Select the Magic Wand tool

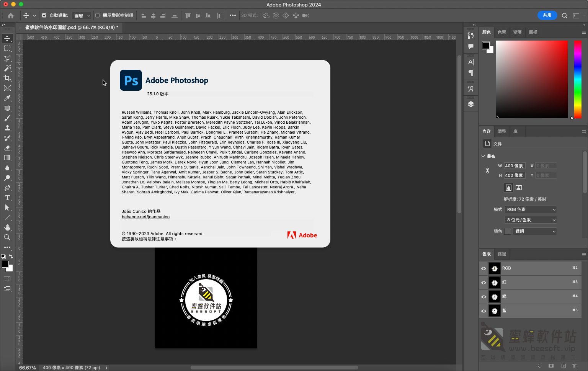7,68
